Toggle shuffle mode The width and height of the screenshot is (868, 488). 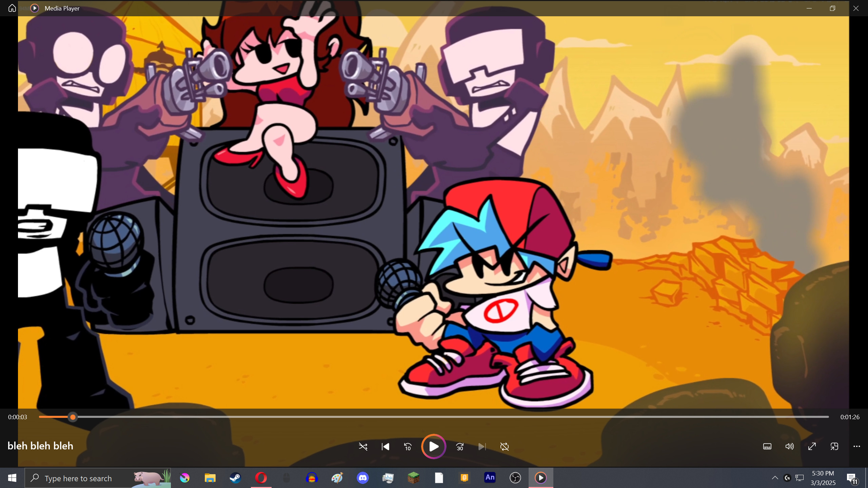pyautogui.click(x=363, y=447)
